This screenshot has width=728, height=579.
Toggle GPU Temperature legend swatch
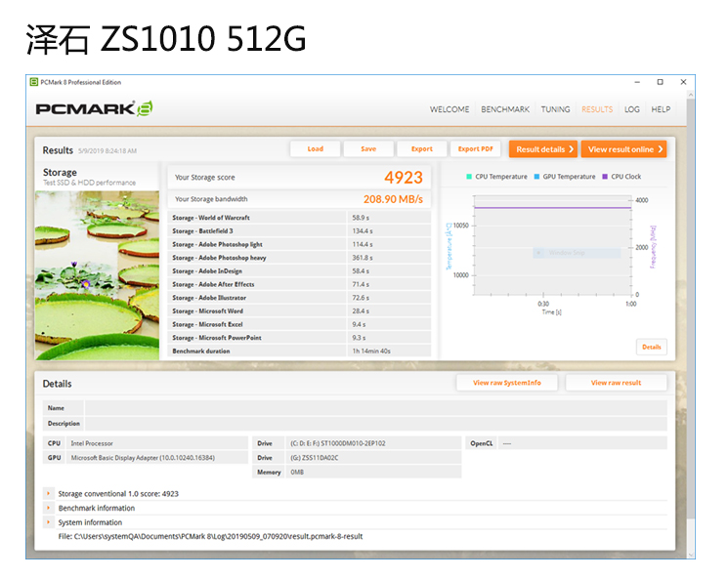(x=536, y=177)
